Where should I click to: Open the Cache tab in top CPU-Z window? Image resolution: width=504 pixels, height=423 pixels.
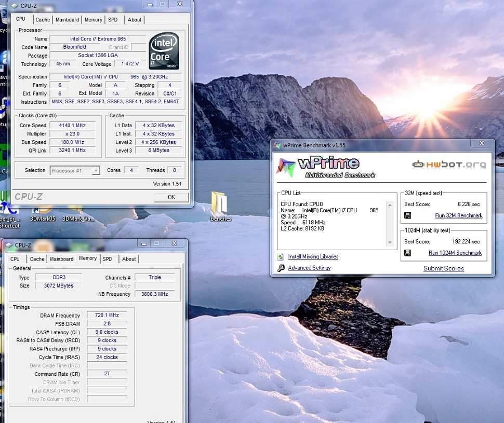(x=43, y=20)
